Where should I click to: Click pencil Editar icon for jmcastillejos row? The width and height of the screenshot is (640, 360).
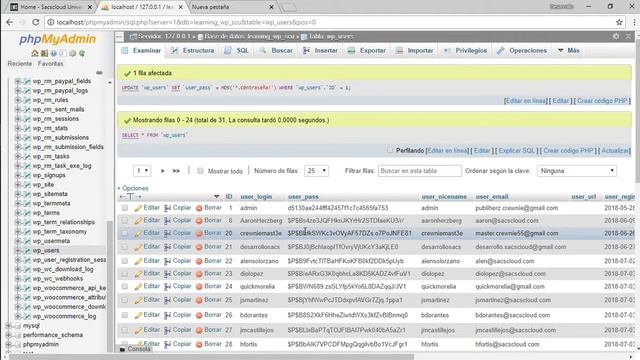138,330
